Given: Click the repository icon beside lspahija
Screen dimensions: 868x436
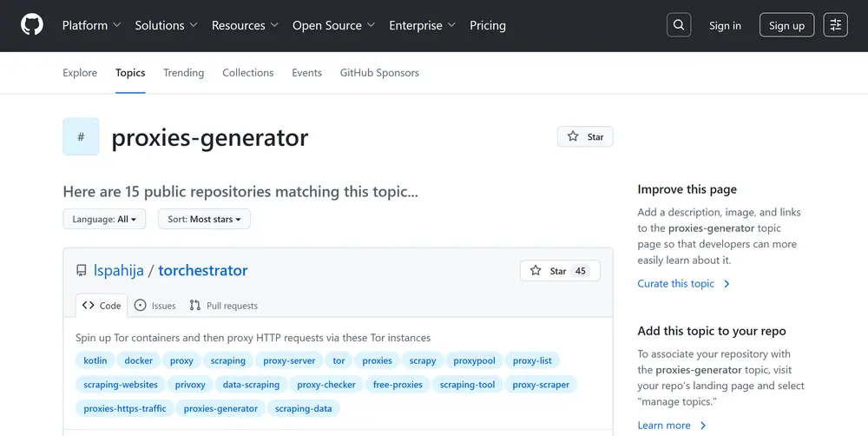Looking at the screenshot, I should [x=82, y=270].
